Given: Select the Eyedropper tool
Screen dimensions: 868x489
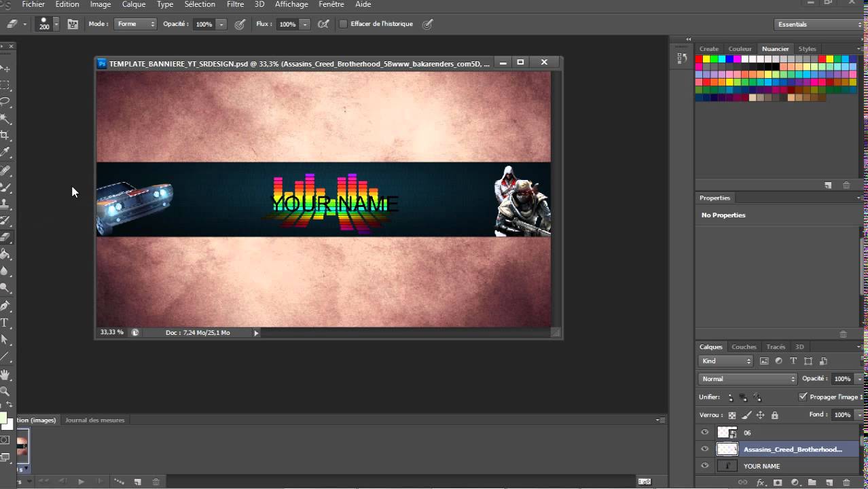Looking at the screenshot, I should click(x=5, y=153).
